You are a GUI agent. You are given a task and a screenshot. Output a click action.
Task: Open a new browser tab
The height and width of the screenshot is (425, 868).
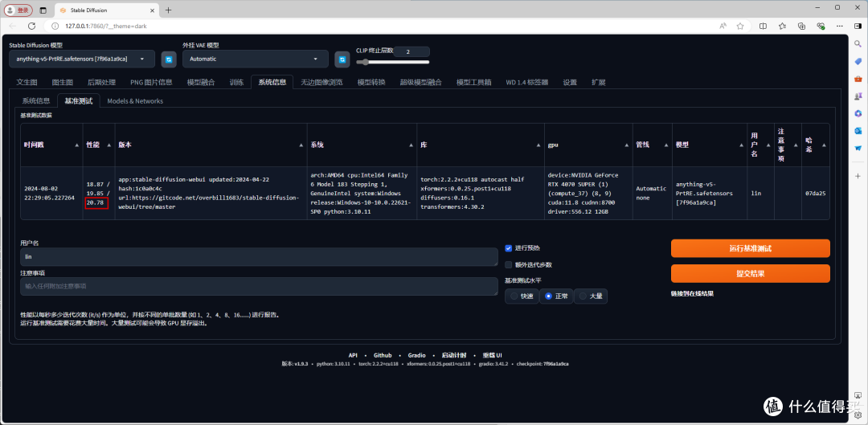point(168,10)
